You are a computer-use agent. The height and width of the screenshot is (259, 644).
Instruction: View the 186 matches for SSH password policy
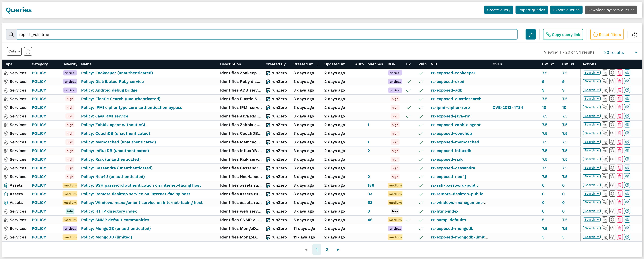click(370, 185)
